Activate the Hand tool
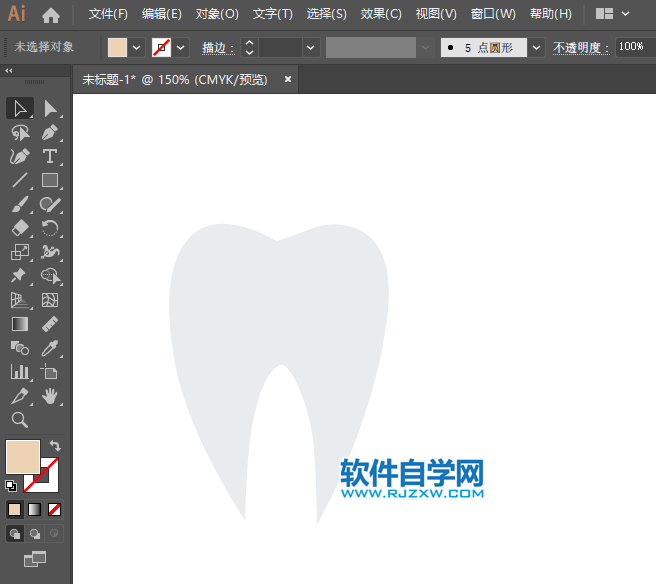 coord(50,396)
